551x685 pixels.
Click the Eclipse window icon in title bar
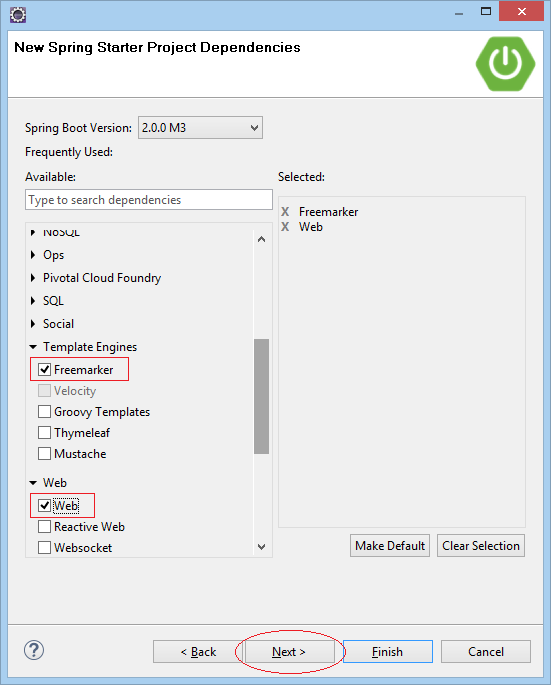tap(18, 14)
